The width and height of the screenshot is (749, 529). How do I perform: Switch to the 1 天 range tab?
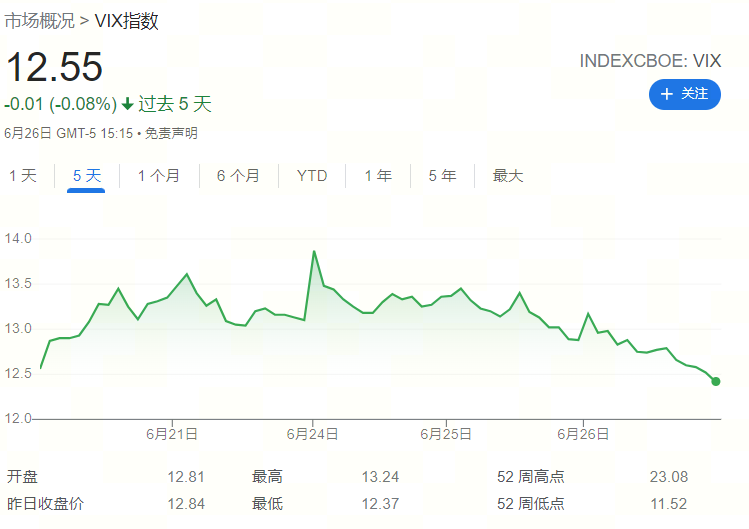[x=23, y=176]
